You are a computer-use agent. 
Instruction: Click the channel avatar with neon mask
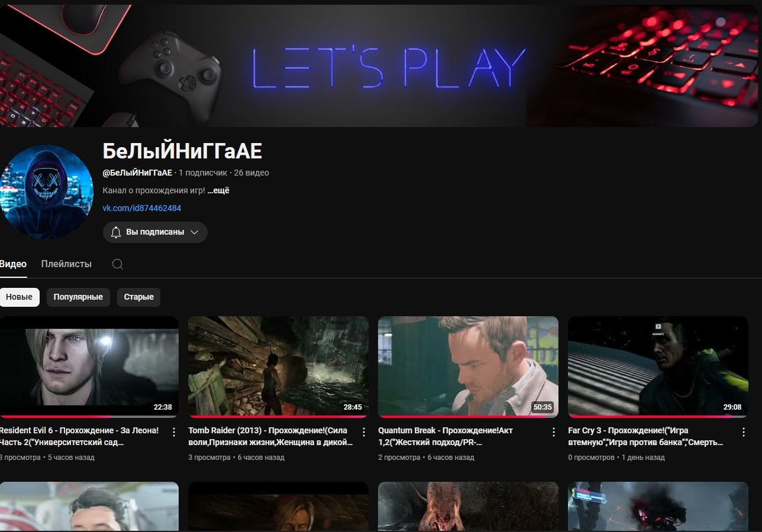[46, 192]
